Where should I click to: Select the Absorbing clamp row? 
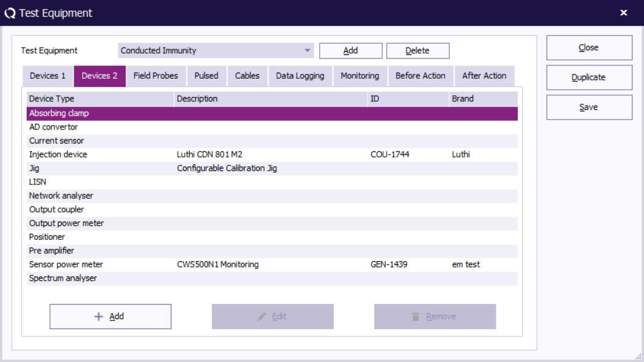pyautogui.click(x=272, y=114)
